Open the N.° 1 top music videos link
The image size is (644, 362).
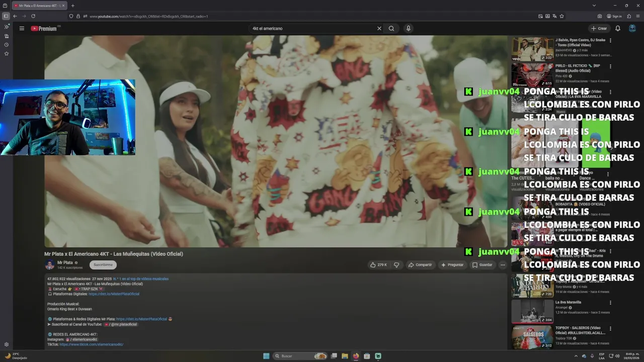141,279
